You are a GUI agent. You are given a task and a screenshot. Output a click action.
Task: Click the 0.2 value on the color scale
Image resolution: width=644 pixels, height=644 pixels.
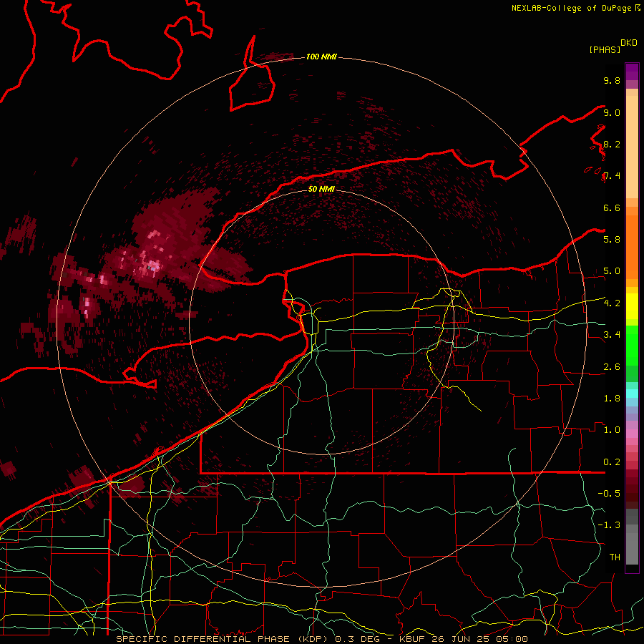tap(612, 462)
